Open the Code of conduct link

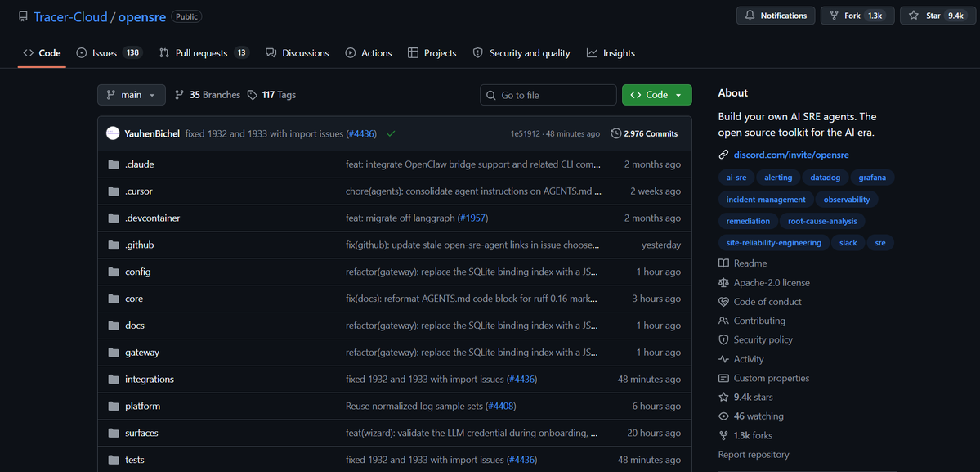760,301
